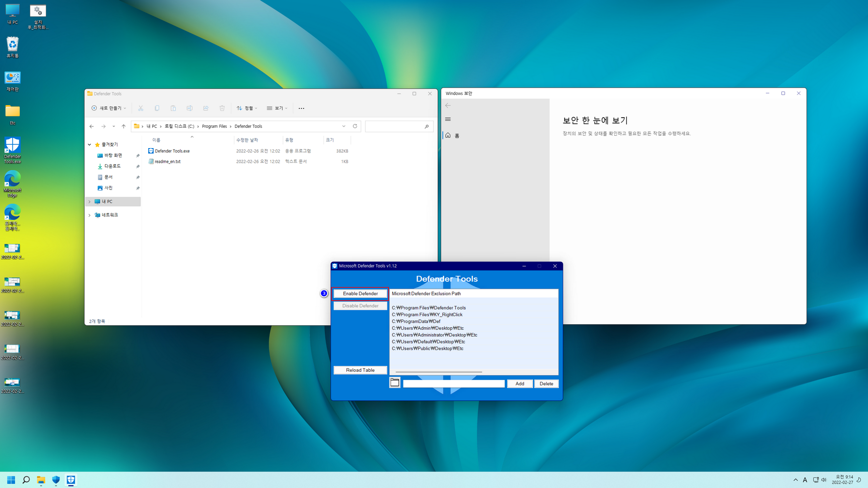Click the Defender Tools.exe desktop shortcut
This screenshot has width=868, height=488.
pyautogui.click(x=13, y=150)
